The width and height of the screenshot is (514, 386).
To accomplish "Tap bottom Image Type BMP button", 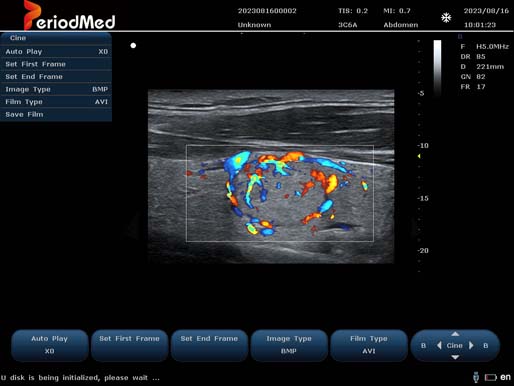I will coord(289,345).
